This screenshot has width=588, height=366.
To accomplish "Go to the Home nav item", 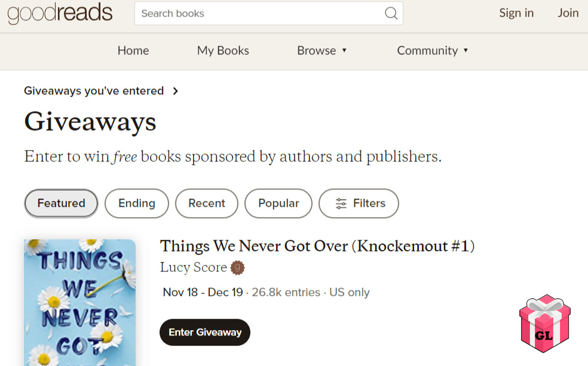I will (133, 50).
